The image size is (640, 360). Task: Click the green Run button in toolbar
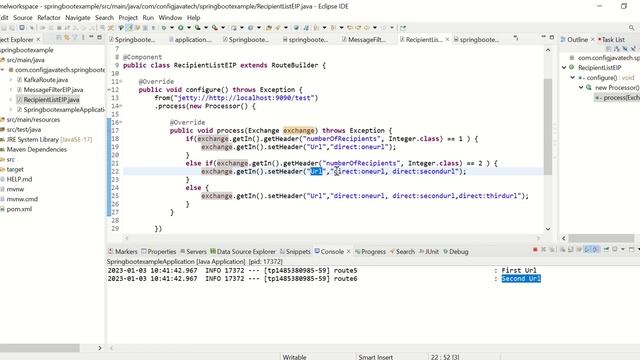point(180,28)
